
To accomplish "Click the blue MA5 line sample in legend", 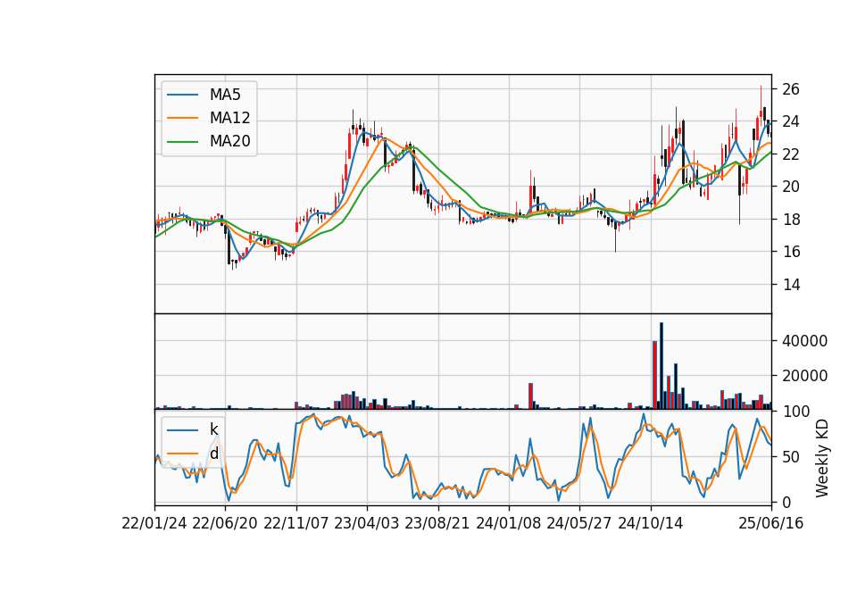I will click(182, 95).
